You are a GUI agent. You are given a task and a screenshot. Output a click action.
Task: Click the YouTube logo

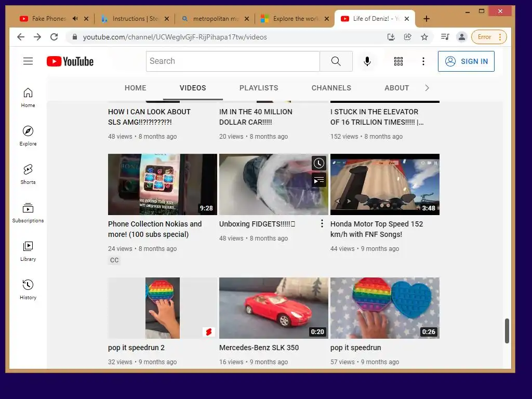(70, 61)
